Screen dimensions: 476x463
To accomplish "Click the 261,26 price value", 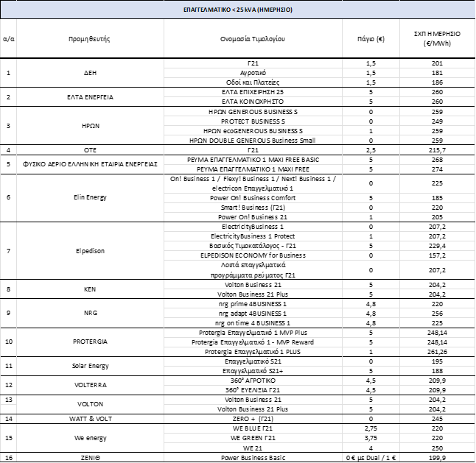I will click(437, 352).
